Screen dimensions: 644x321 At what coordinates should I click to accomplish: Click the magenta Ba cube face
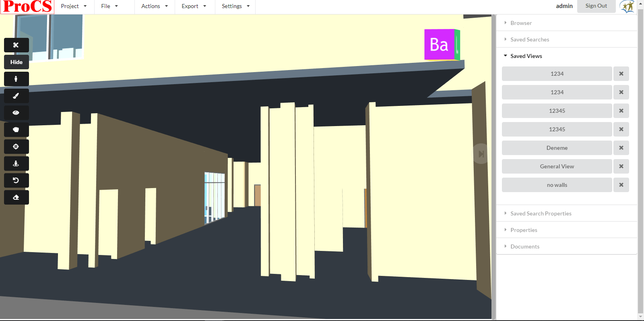point(439,45)
